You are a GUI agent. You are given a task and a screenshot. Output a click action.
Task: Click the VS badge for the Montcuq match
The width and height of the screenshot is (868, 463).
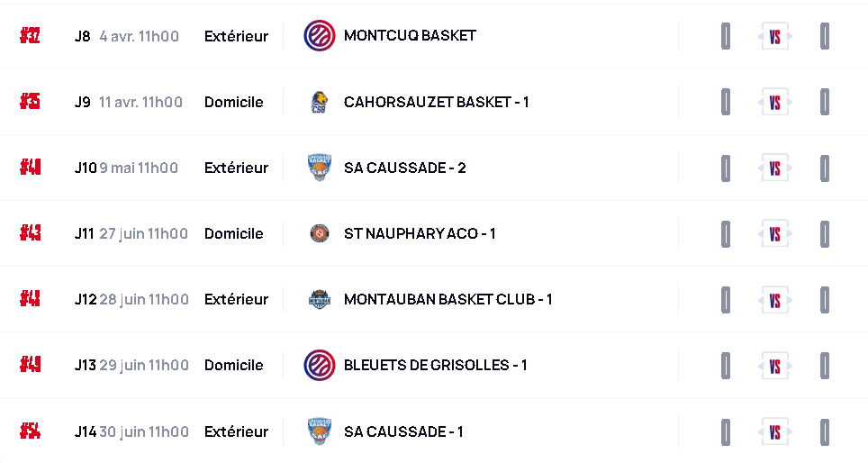[x=774, y=37]
